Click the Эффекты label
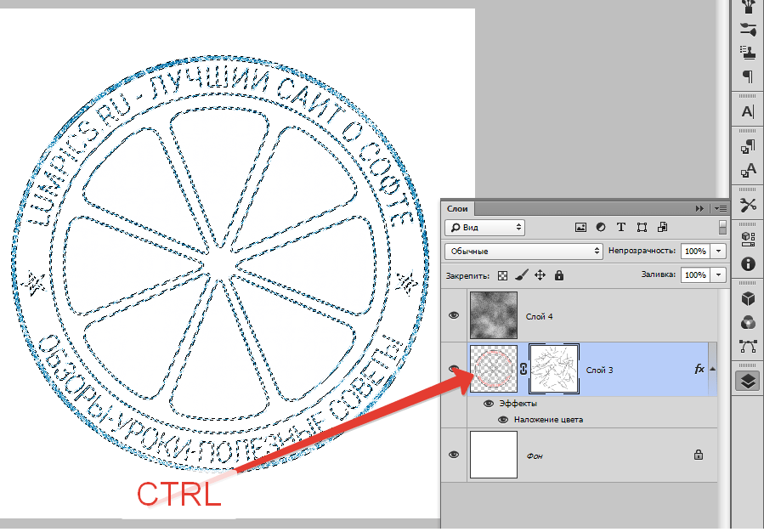Image resolution: width=764 pixels, height=532 pixels. pyautogui.click(x=518, y=404)
